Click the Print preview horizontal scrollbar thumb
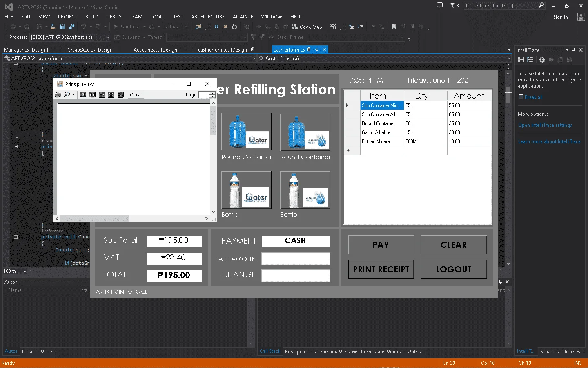This screenshot has width=588, height=368. (95, 219)
